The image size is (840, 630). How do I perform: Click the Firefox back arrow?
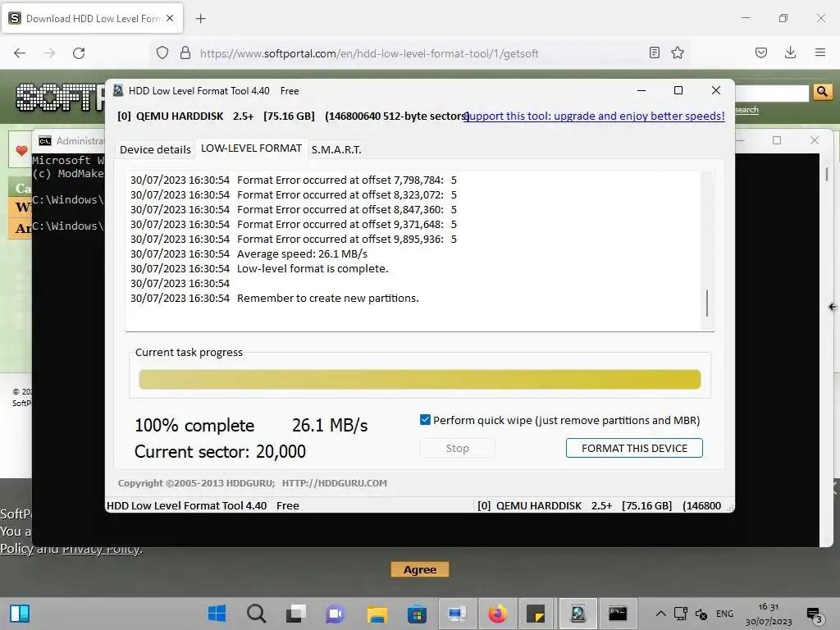[20, 53]
